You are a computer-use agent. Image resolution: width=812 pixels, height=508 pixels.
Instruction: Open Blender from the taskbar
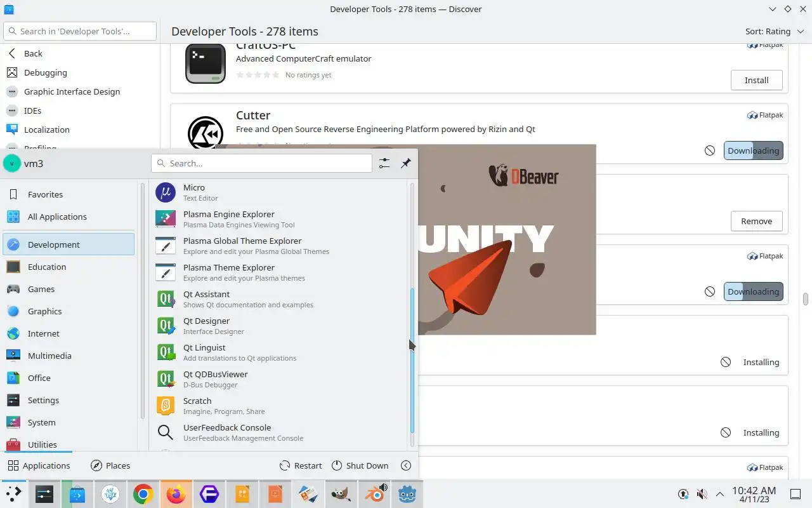[x=375, y=493]
